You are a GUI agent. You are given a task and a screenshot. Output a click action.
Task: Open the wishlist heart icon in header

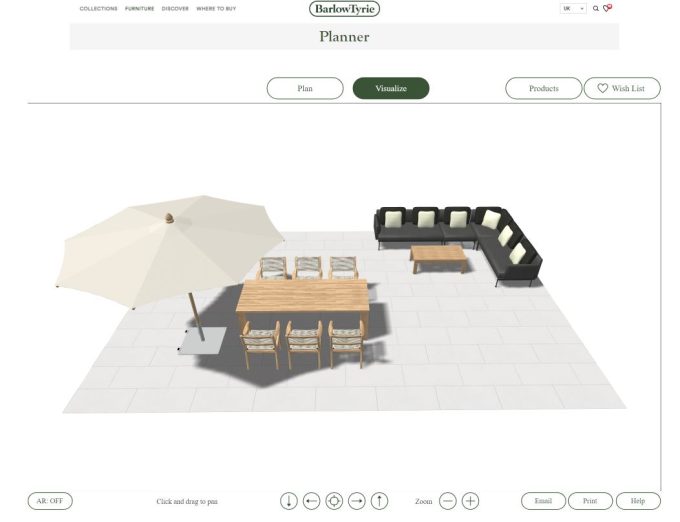[x=607, y=8]
